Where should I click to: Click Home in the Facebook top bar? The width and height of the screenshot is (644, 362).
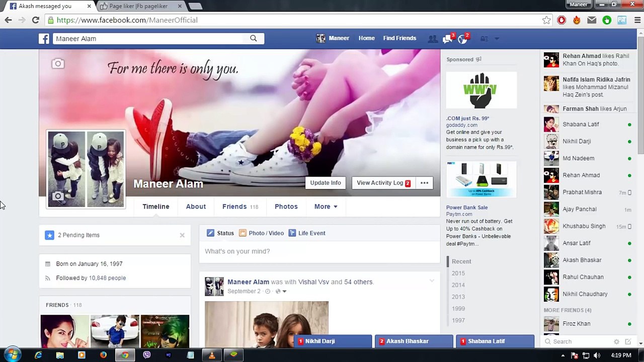(x=367, y=38)
